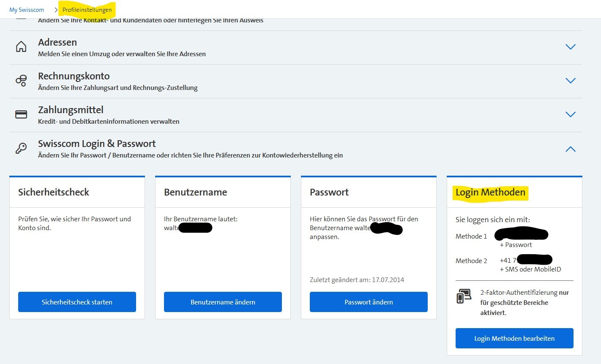Select the Profileinstellungen breadcrumb item

click(x=87, y=10)
